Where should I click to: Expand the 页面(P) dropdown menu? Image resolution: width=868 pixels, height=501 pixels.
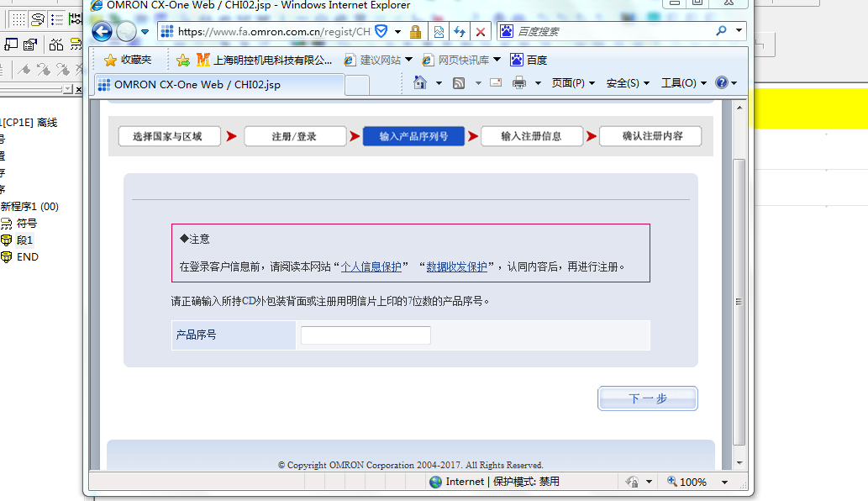(x=573, y=83)
